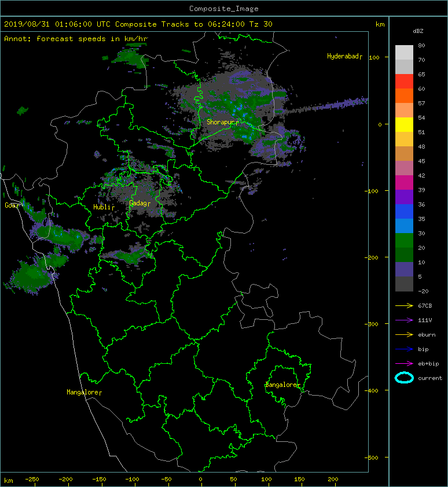The width and height of the screenshot is (448, 487).
Task: Select the brown 48-45 dBZ color band
Action: coord(404,154)
